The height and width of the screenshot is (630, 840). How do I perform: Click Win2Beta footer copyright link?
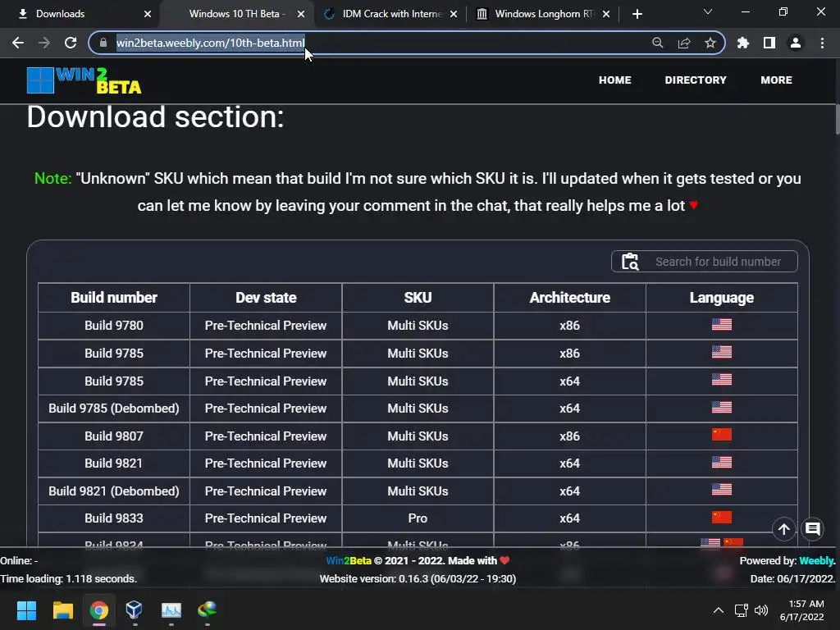(349, 561)
